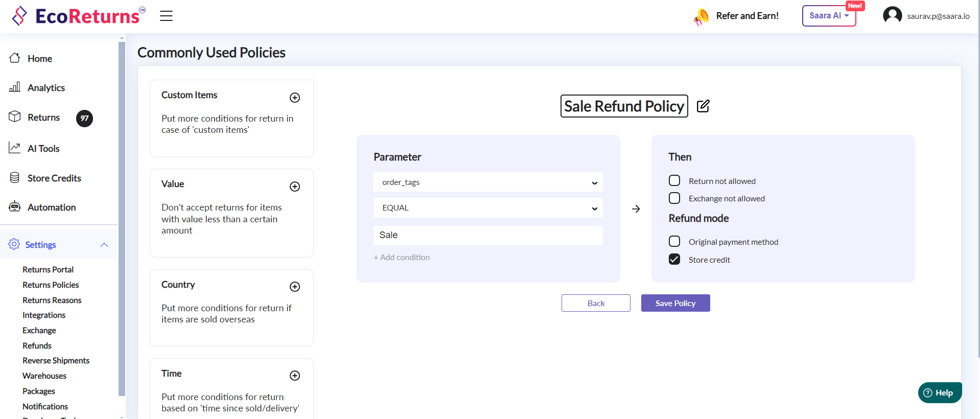Image resolution: width=980 pixels, height=419 pixels.
Task: Click the Sale value input field
Action: [x=488, y=235]
